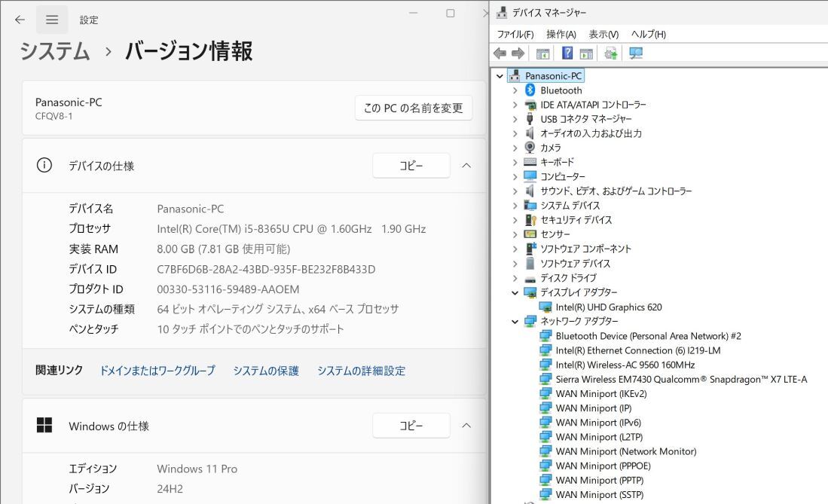Click the Forward arrow toolbar icon in Device Manager
Image resolution: width=828 pixels, height=504 pixels.
(x=518, y=53)
